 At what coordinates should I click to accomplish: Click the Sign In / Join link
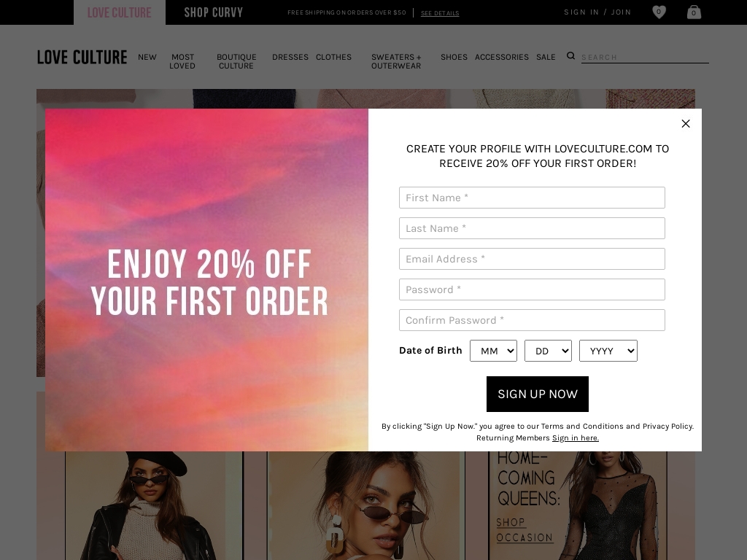coord(597,12)
